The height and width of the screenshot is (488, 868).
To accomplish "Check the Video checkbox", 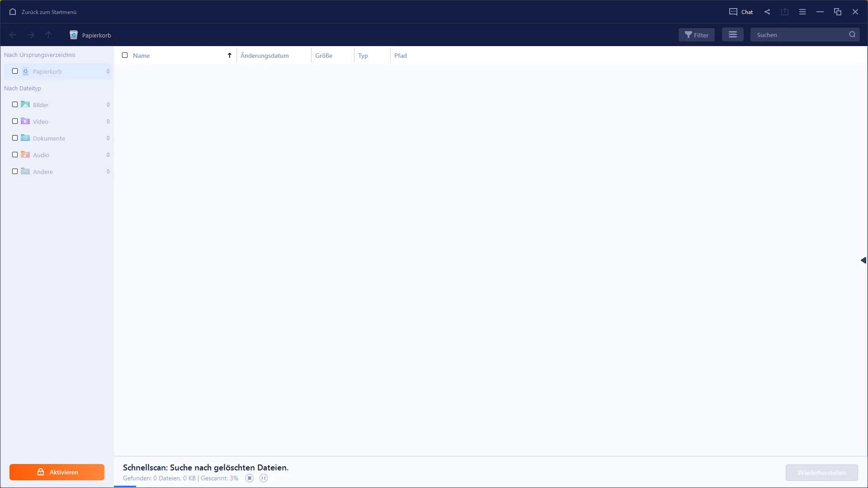I will (x=15, y=121).
